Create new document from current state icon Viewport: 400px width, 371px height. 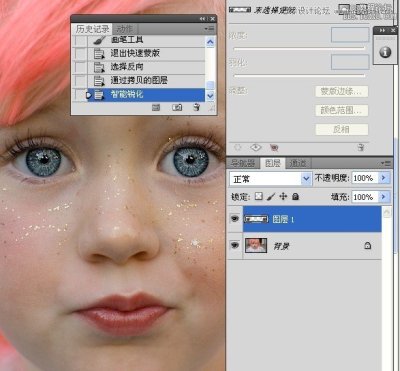click(156, 107)
